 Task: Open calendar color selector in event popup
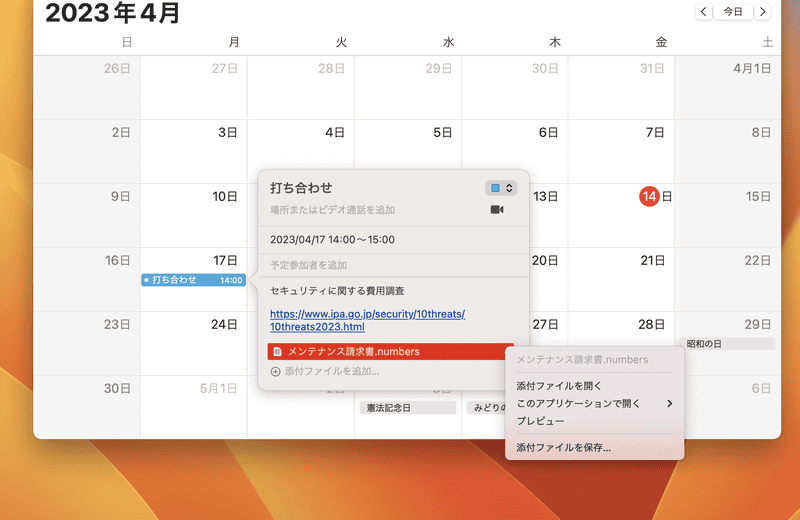point(501,188)
